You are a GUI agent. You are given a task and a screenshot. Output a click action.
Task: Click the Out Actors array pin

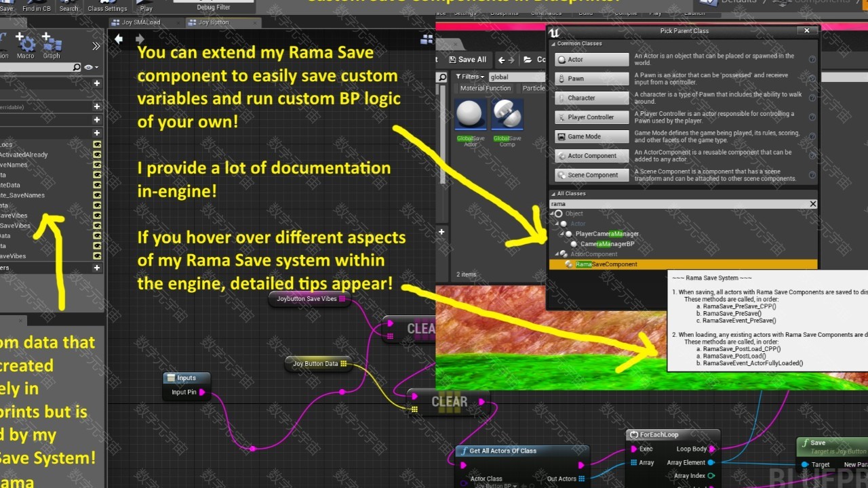[x=581, y=479]
